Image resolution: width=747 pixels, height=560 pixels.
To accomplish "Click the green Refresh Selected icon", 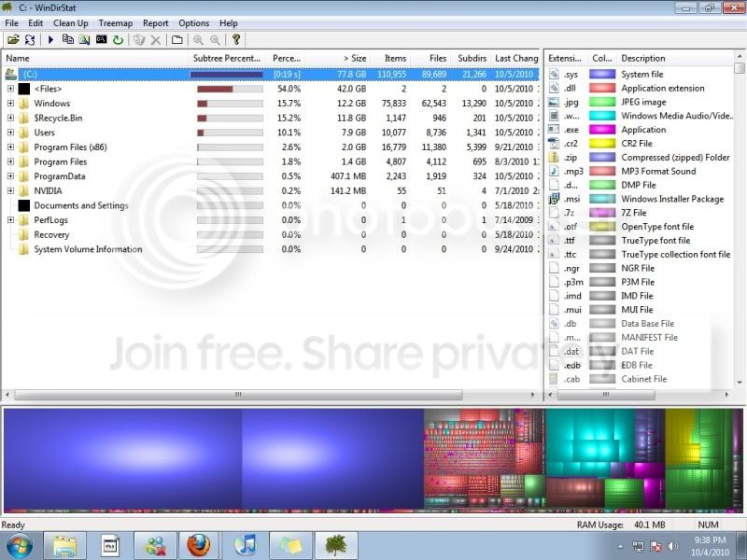I will [119, 40].
